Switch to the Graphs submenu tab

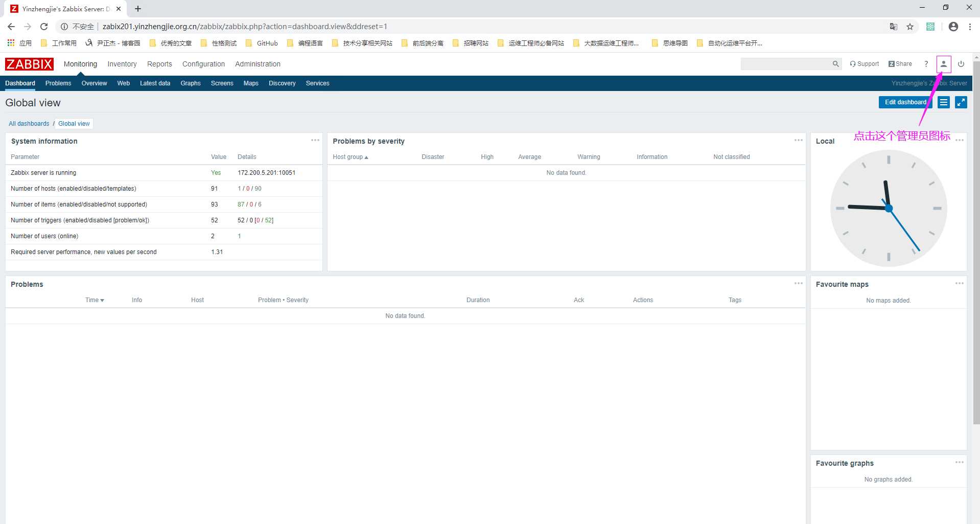pyautogui.click(x=191, y=83)
